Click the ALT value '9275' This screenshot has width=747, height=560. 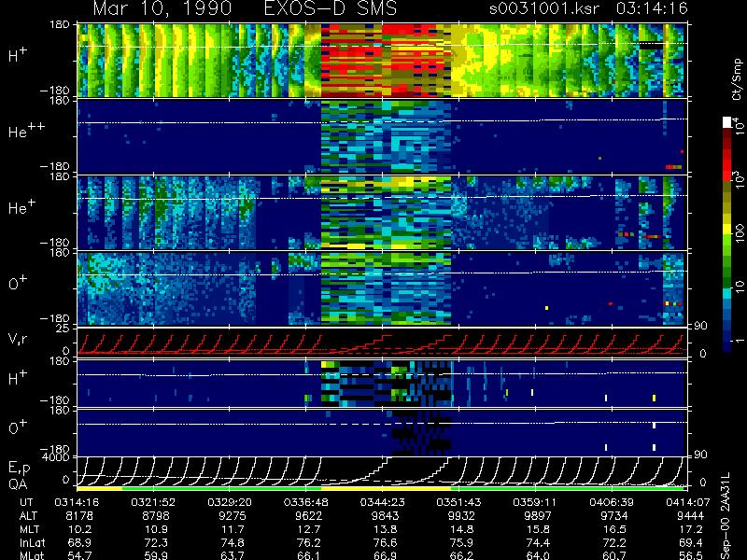(x=233, y=516)
